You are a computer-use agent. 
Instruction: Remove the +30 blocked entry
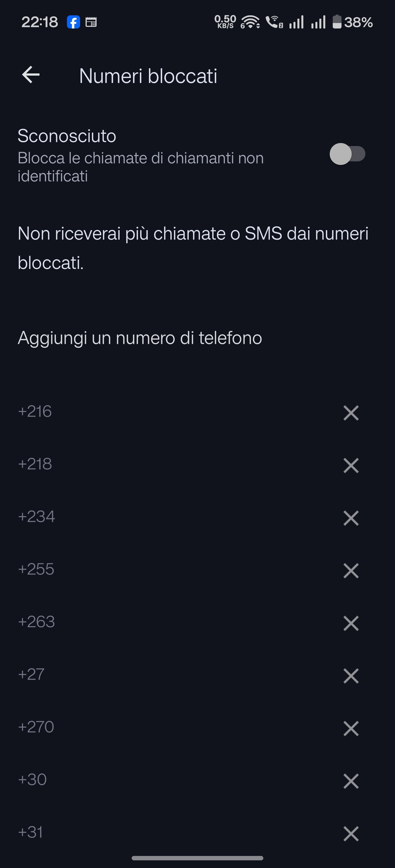351,781
